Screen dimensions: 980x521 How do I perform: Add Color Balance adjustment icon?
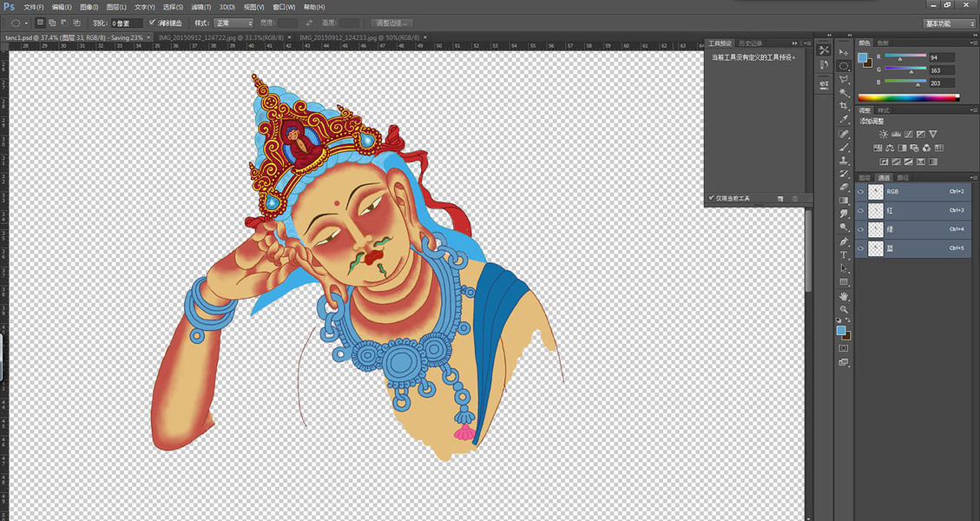click(x=890, y=148)
